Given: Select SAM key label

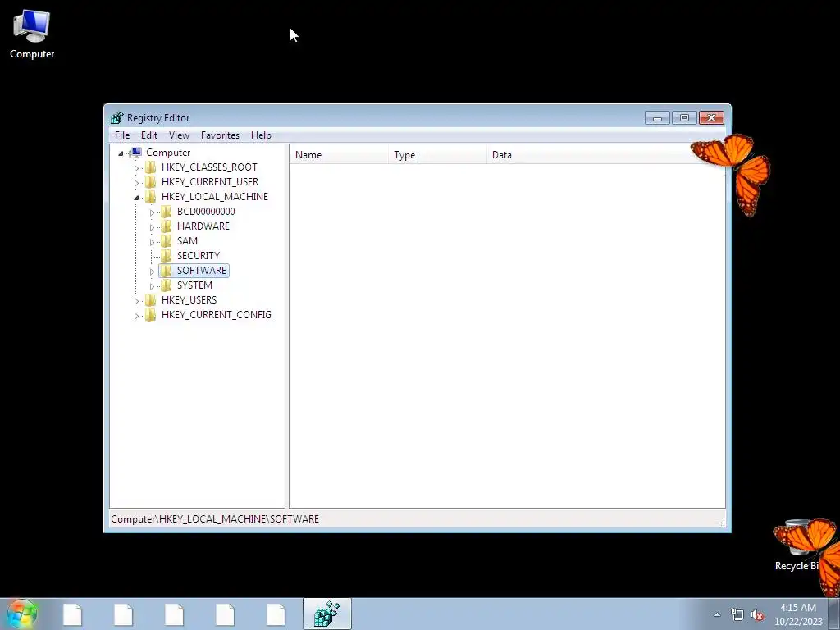Looking at the screenshot, I should pos(188,241).
